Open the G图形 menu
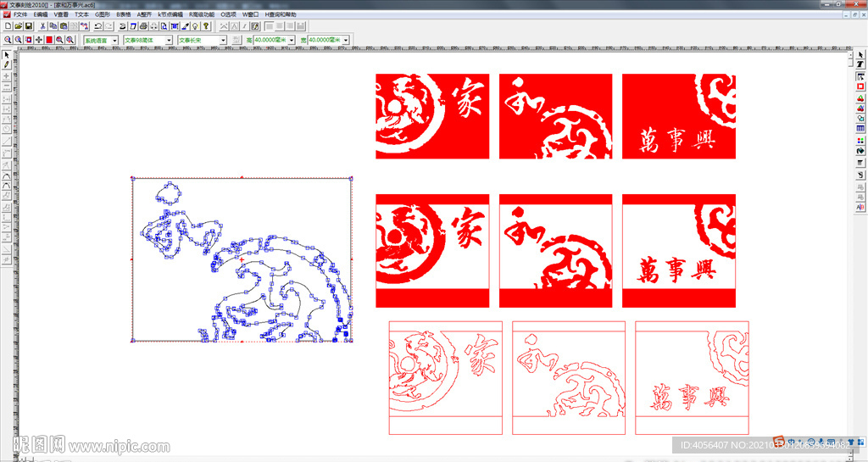The height and width of the screenshot is (462, 868). [x=103, y=14]
